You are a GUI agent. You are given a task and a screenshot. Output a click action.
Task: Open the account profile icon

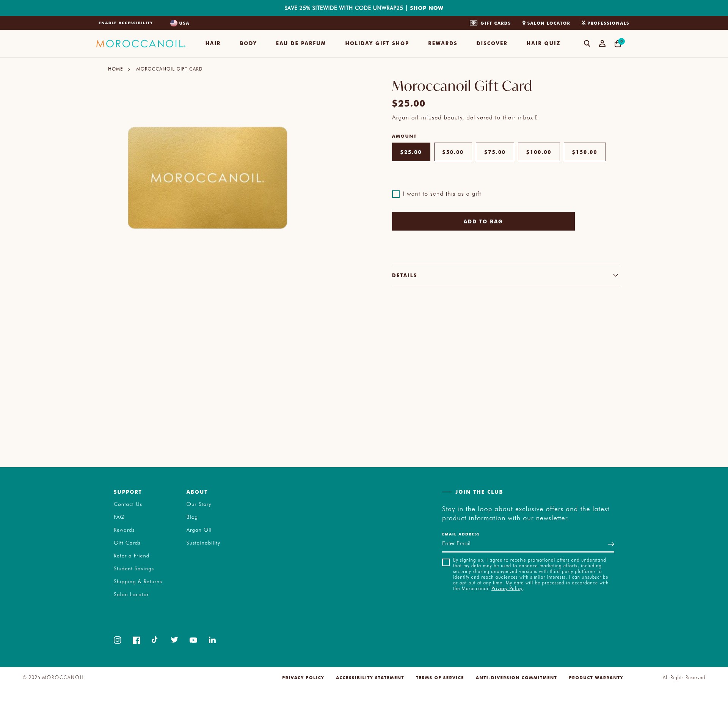(x=602, y=44)
